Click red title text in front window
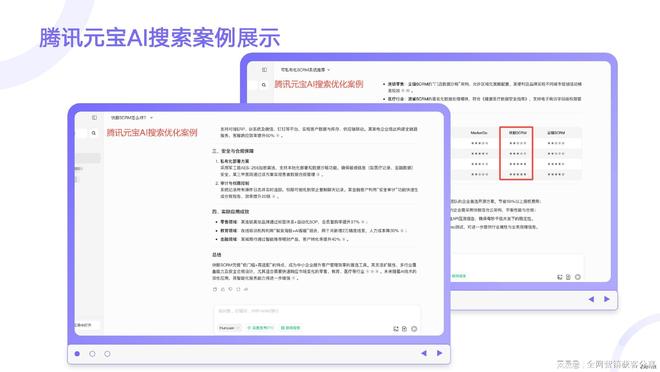The image size is (660, 372). pos(152,133)
